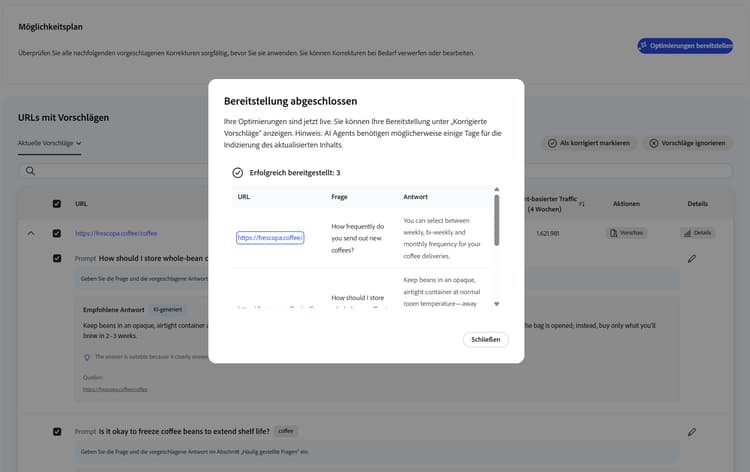The width and height of the screenshot is (750, 472).
Task: Click the KI-generiert badge
Action: pyautogui.click(x=167, y=309)
